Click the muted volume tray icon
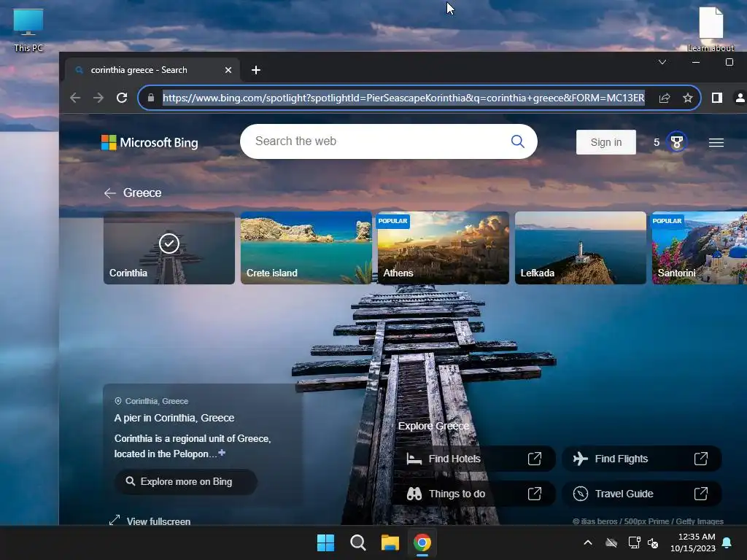The image size is (747, 560). tap(653, 542)
